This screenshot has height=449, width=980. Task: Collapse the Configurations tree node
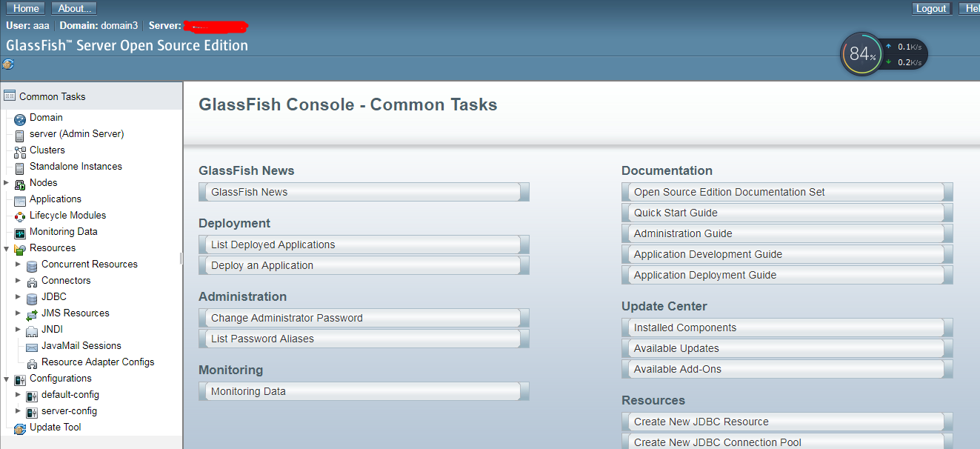(7, 378)
